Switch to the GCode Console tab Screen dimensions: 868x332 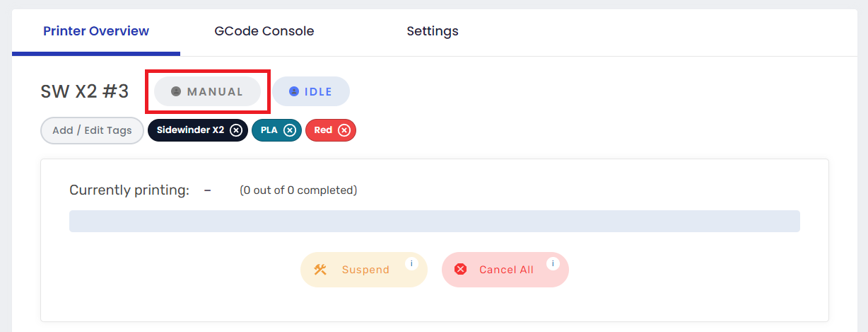[264, 31]
